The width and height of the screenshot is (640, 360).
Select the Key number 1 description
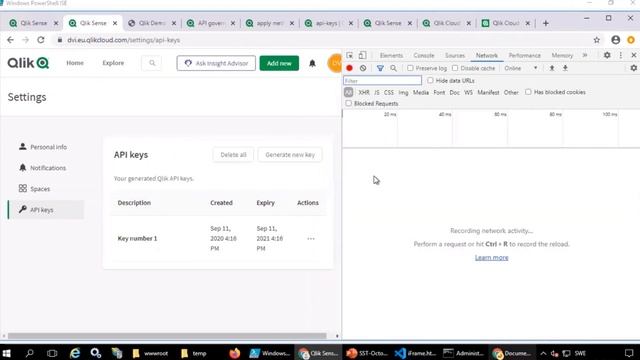pos(137,238)
